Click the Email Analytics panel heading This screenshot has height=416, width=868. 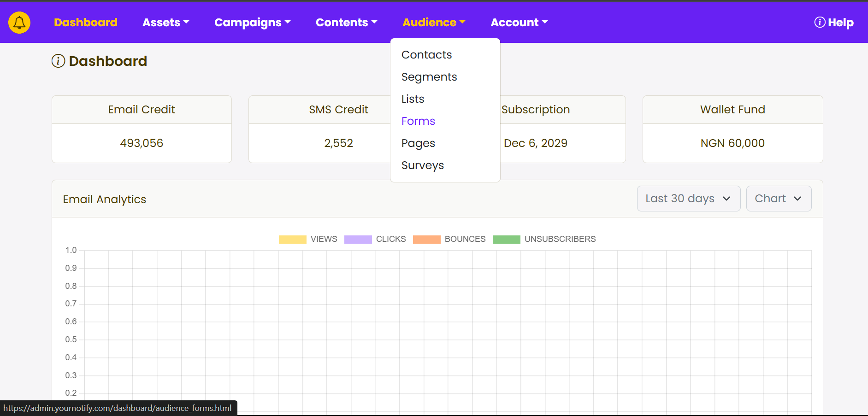pyautogui.click(x=105, y=199)
